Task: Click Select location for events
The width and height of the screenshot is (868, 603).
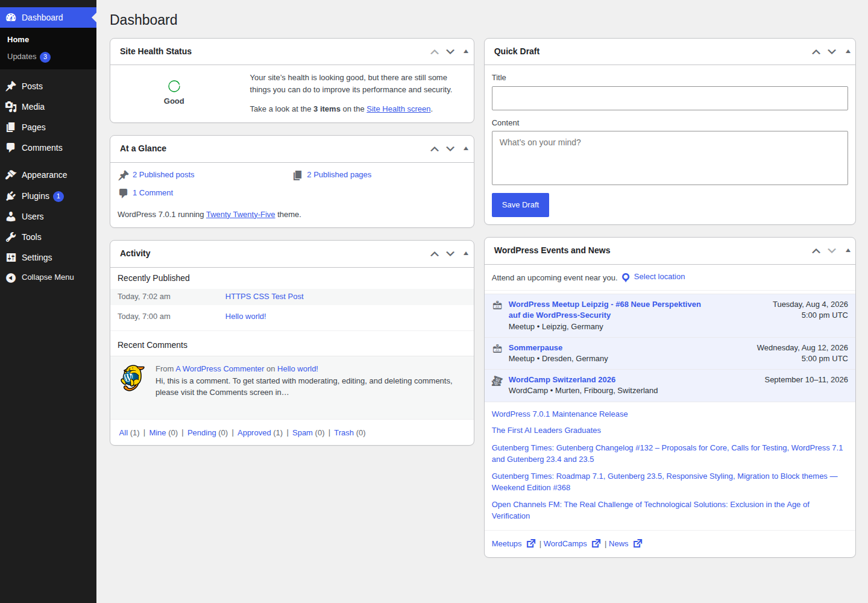Action: point(659,277)
